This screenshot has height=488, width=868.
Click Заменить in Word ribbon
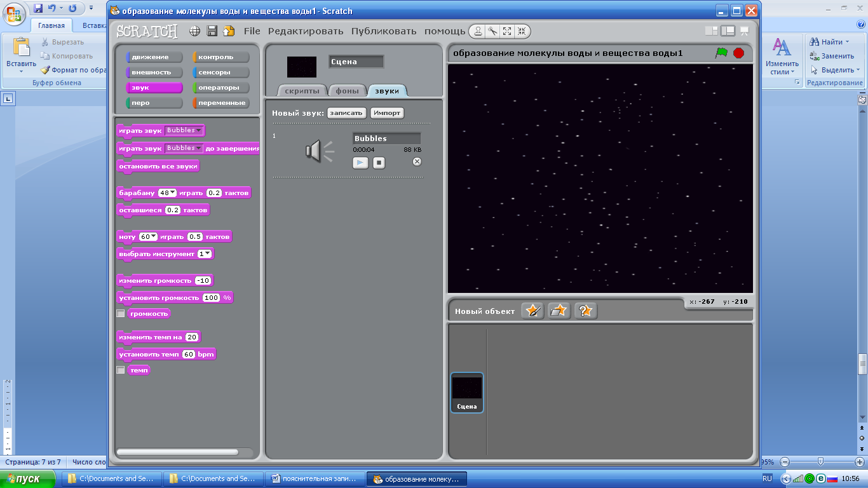point(832,56)
